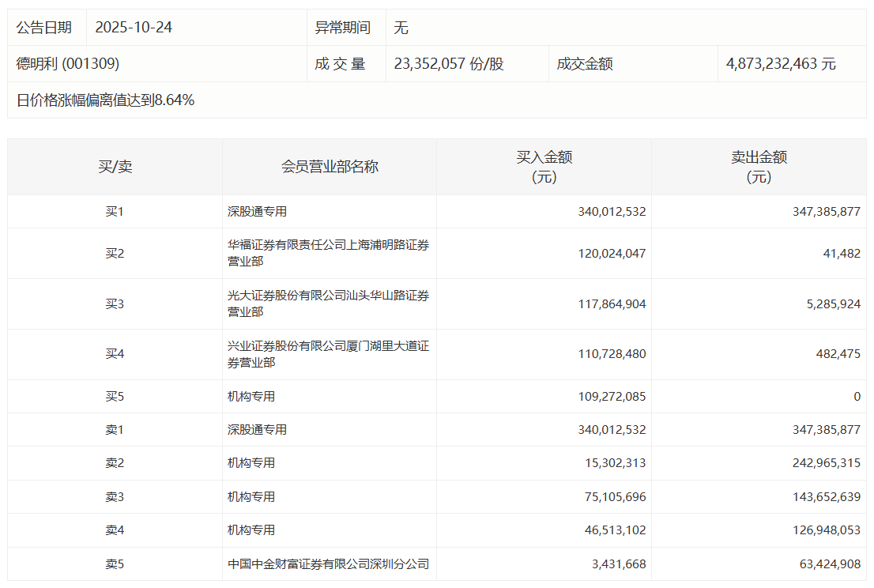Screen dimensions: 874x588
Task: Open 中国中金财富证券深圳分公司 broker entry
Action: (328, 564)
